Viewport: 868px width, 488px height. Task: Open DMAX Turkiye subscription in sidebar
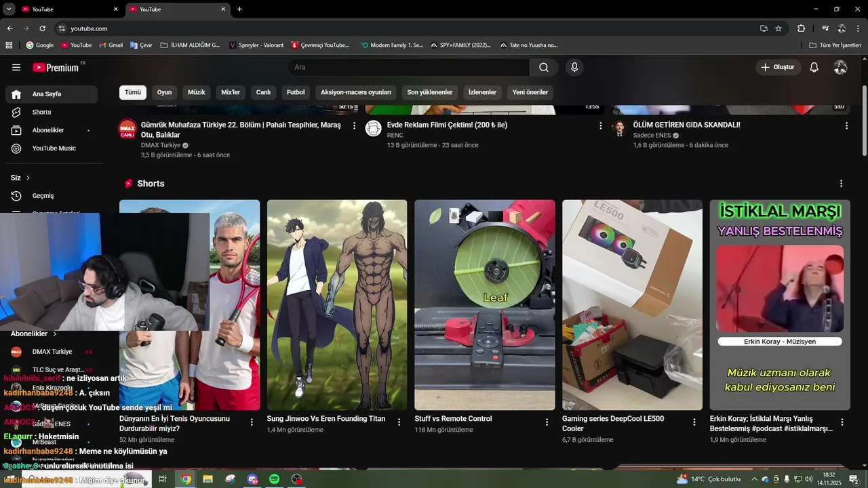52,352
